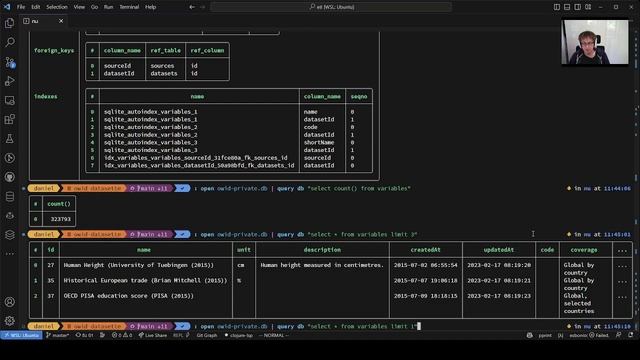This screenshot has height=360, width=640.
Task: Click 'idx_variables_variables_sourceId' index row
Action: [x=196, y=158]
